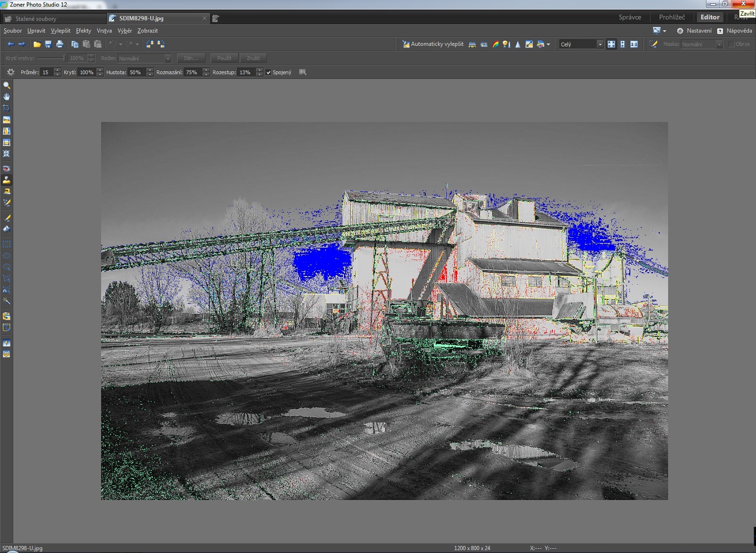Select the Zoom magnifier tool
756x553 pixels.
[6, 85]
